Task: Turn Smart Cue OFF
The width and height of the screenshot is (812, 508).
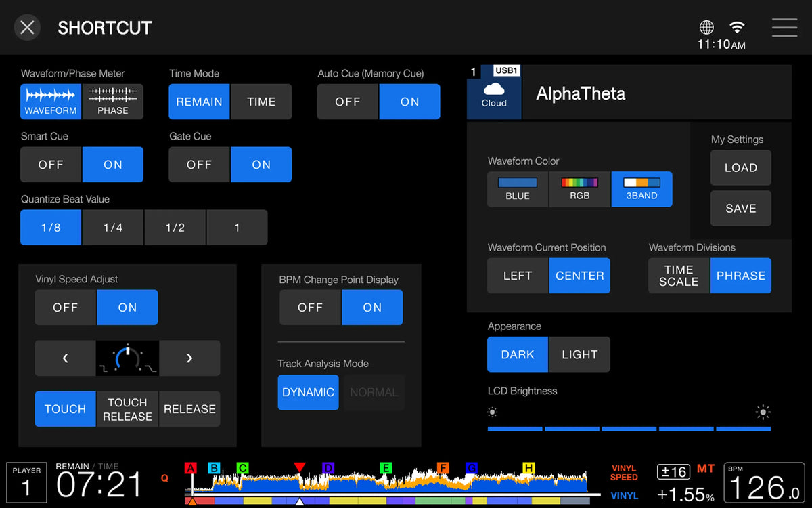Action: point(51,165)
